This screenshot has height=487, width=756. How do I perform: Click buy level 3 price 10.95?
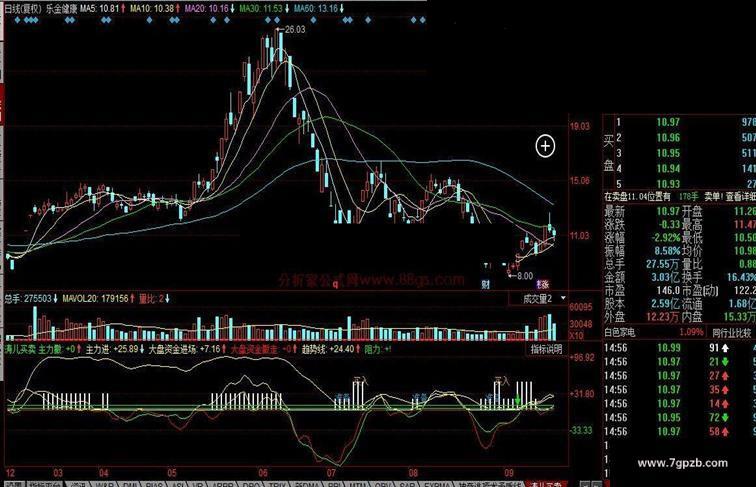click(668, 153)
